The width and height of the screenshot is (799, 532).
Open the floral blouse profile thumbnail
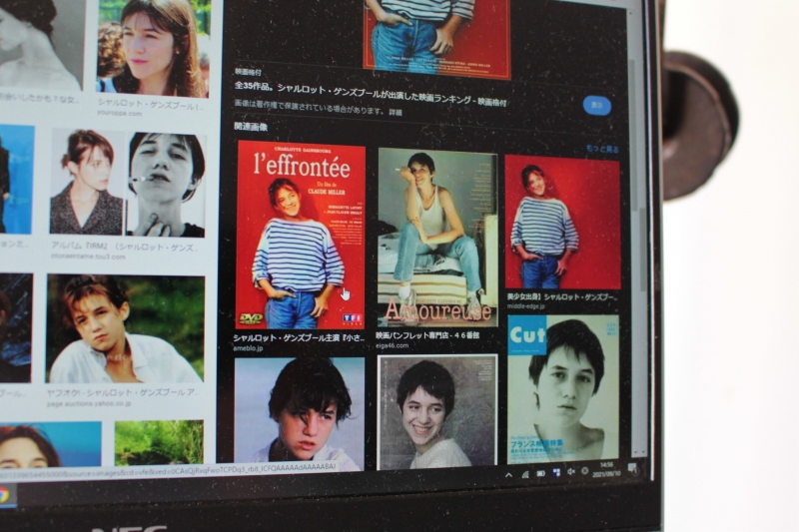pyautogui.click(x=87, y=182)
